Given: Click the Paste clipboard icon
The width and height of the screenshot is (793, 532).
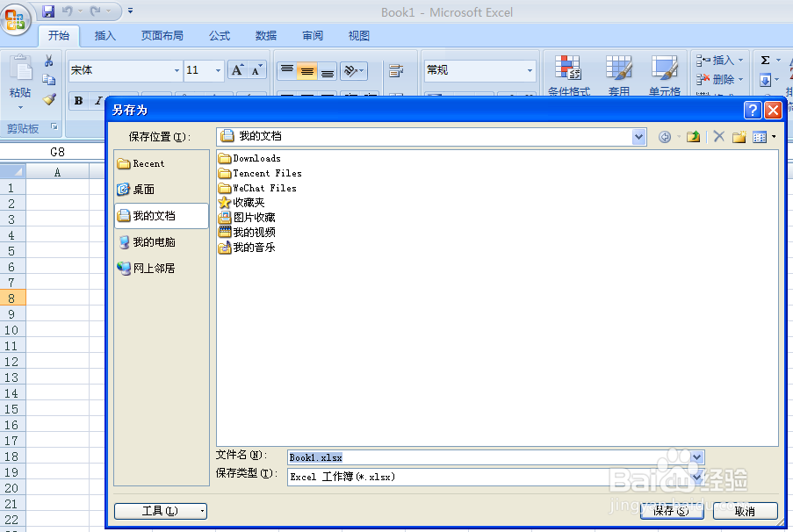Looking at the screenshot, I should click(21, 68).
